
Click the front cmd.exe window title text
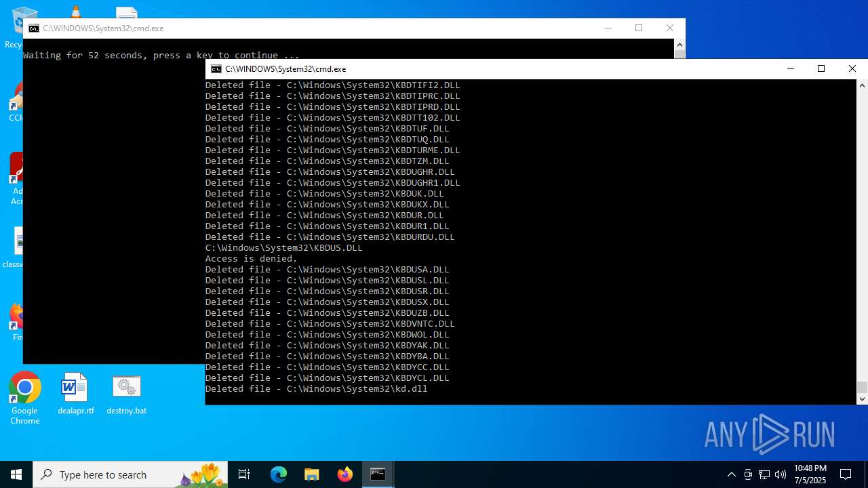pos(285,69)
